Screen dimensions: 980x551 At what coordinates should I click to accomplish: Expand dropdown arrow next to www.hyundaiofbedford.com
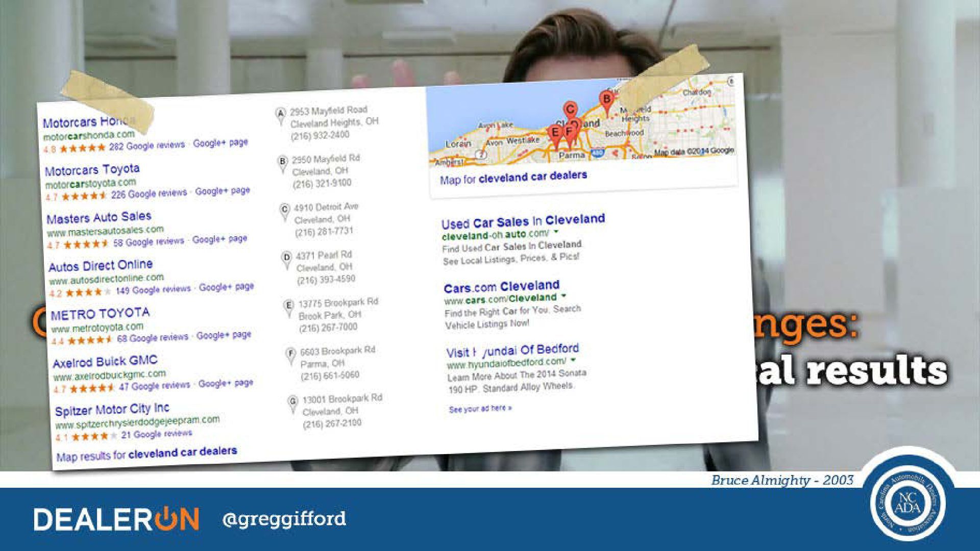coord(574,360)
